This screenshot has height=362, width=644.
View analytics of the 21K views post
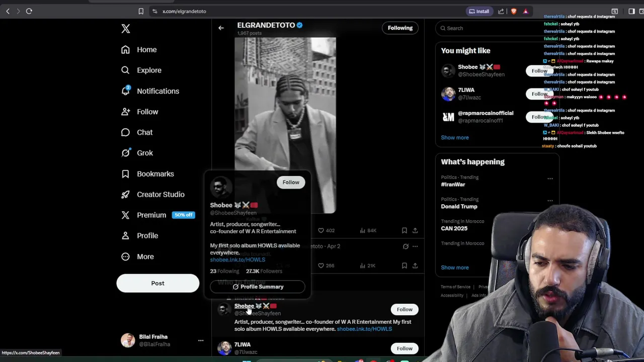click(x=368, y=265)
